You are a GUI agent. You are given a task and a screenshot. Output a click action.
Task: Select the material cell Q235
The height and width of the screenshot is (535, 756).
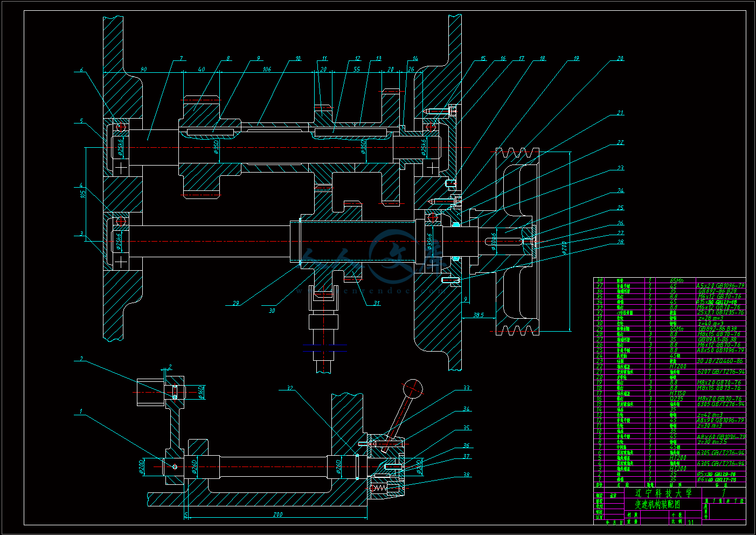677,399
